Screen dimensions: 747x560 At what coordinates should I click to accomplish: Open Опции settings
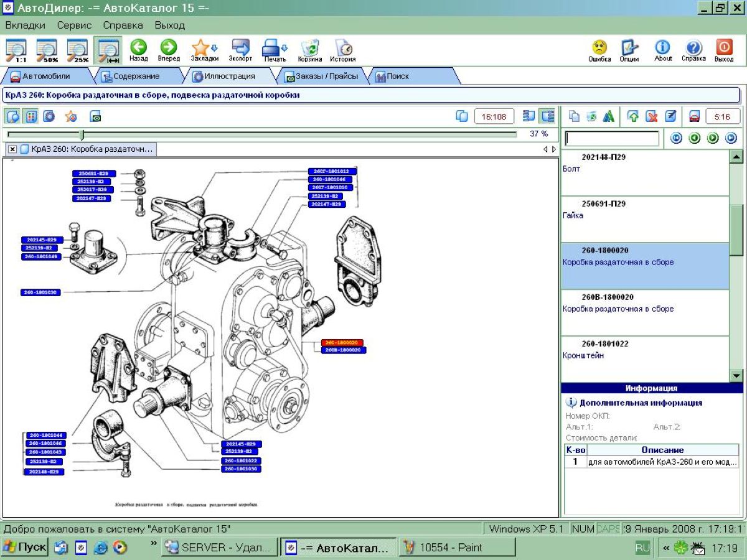629,50
